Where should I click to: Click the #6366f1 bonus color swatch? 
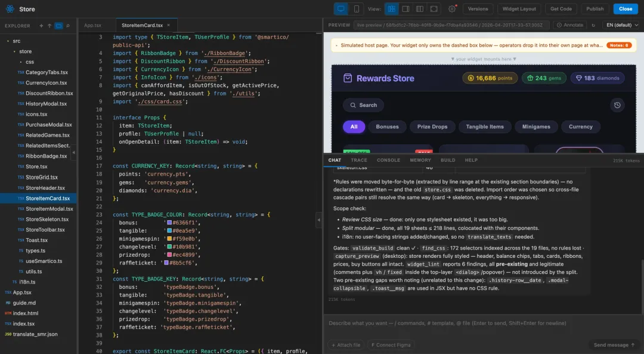pyautogui.click(x=169, y=223)
